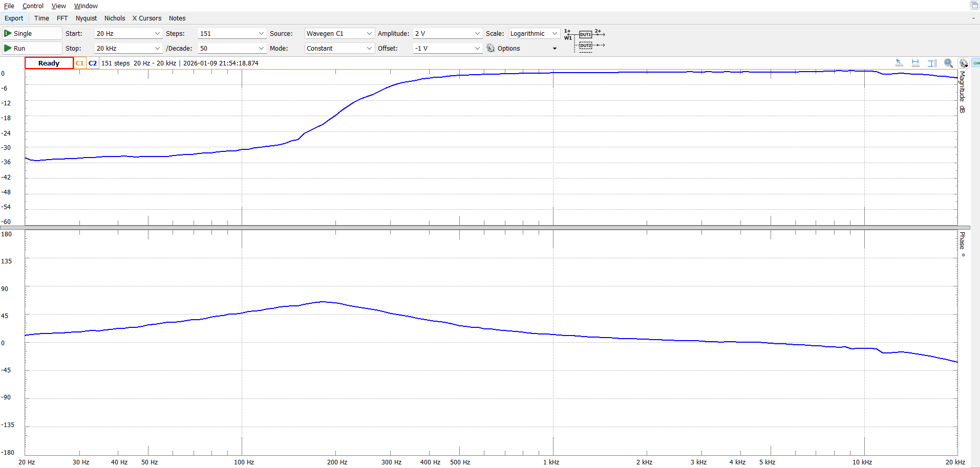Add a horizontal X cursor measurement

(x=915, y=63)
